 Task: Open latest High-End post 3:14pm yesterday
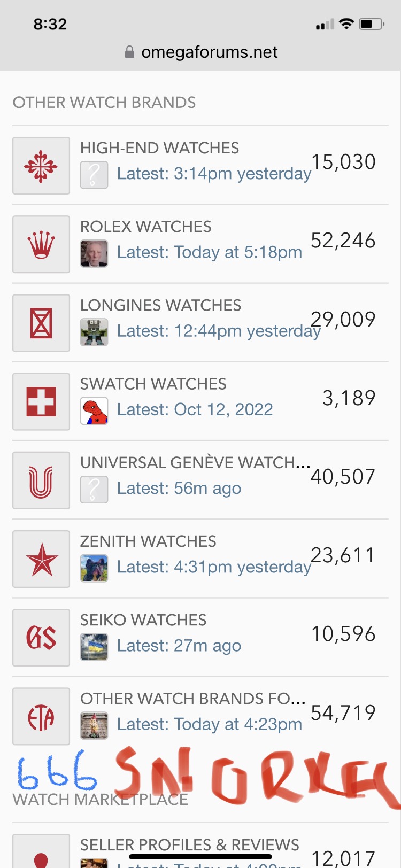tap(214, 174)
